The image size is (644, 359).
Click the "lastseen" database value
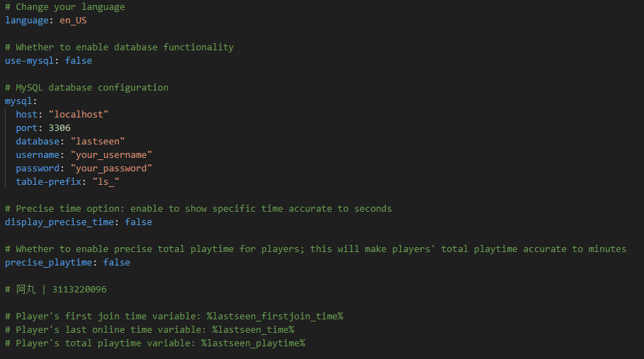(x=98, y=141)
